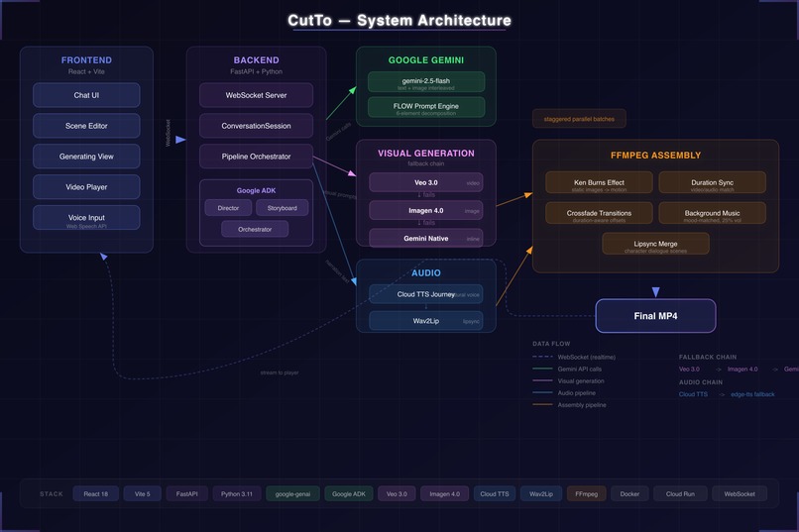Click the React 18 chip in the stack bar
This screenshot has width=799, height=532.
point(96,493)
